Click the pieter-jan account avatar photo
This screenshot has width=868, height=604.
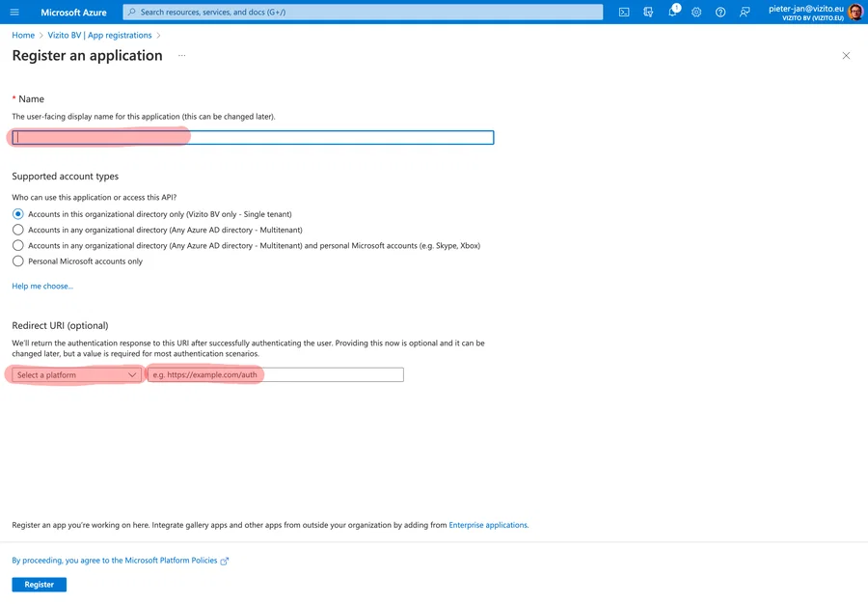pos(854,12)
